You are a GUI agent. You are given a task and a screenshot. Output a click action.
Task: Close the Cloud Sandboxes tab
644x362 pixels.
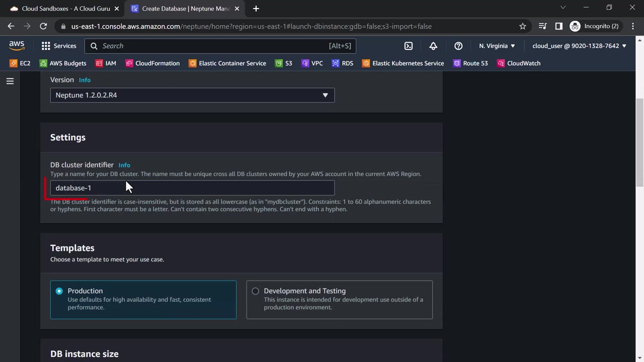pyautogui.click(x=117, y=9)
